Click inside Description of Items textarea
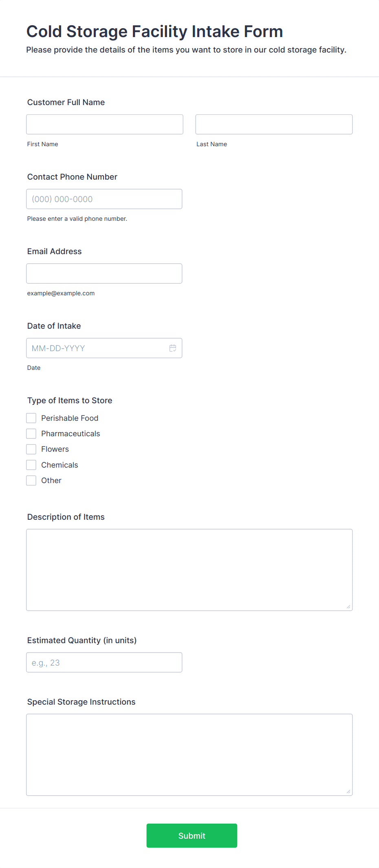 (189, 570)
